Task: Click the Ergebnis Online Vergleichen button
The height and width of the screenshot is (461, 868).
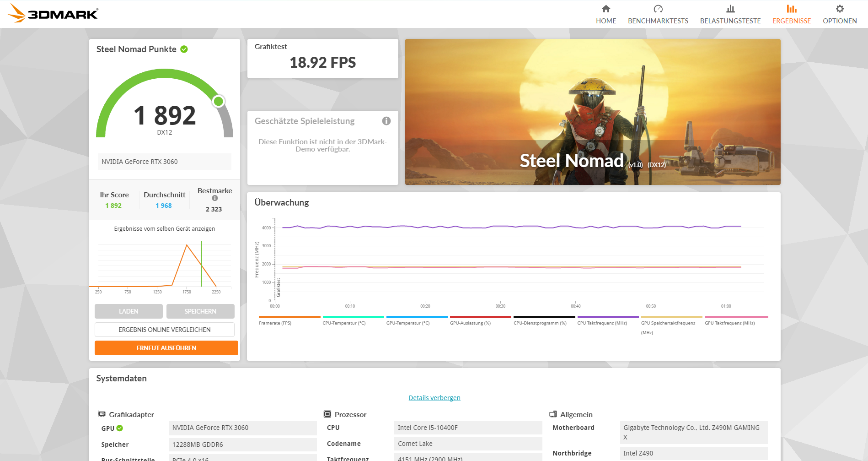Action: (x=164, y=329)
